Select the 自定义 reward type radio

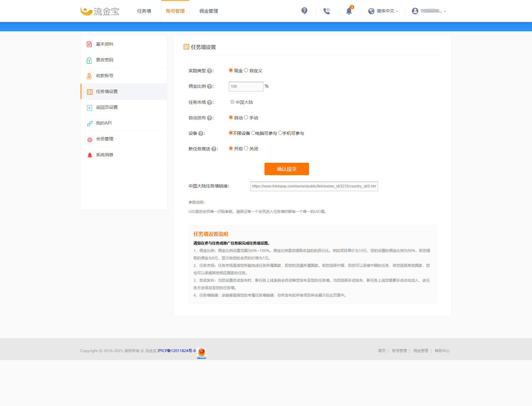point(246,70)
